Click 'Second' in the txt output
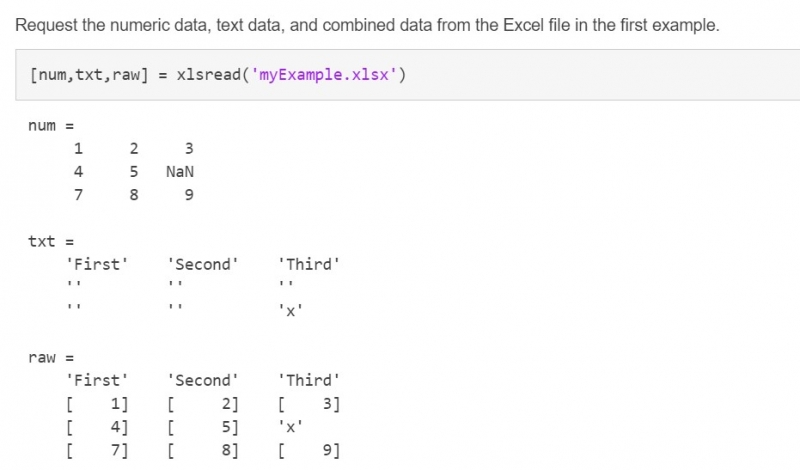 tap(203, 264)
